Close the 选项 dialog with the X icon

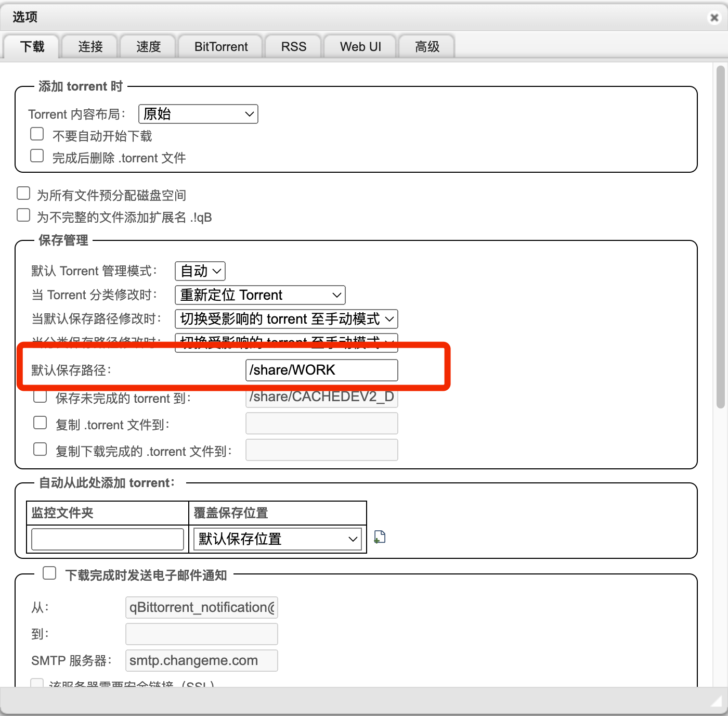[x=713, y=17]
